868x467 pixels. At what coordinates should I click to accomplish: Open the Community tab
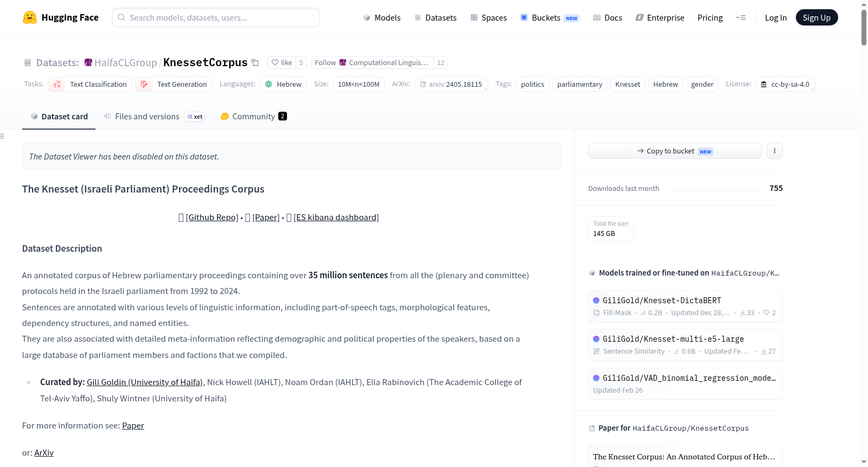point(253,117)
